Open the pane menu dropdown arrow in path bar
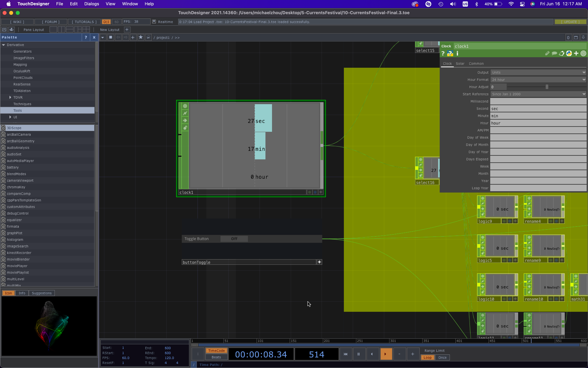 point(103,37)
